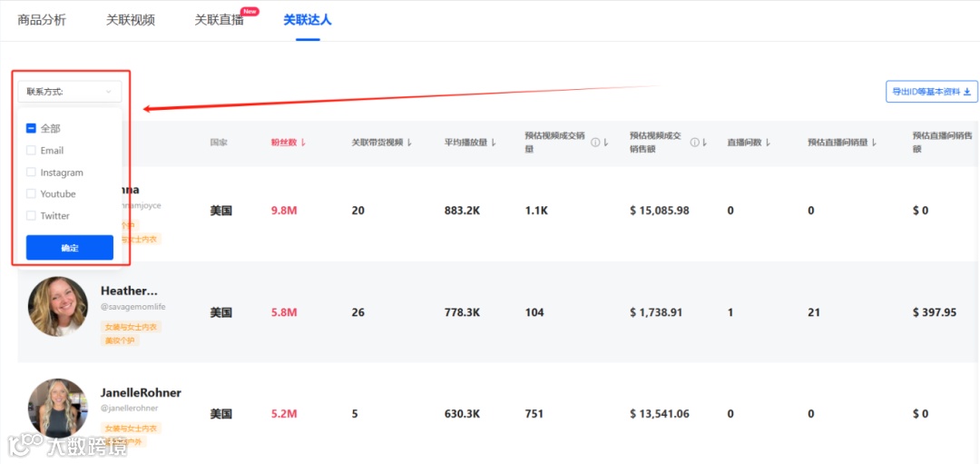980x464 pixels.
Task: Show info for 预估视频成交销量
Action: 595,143
